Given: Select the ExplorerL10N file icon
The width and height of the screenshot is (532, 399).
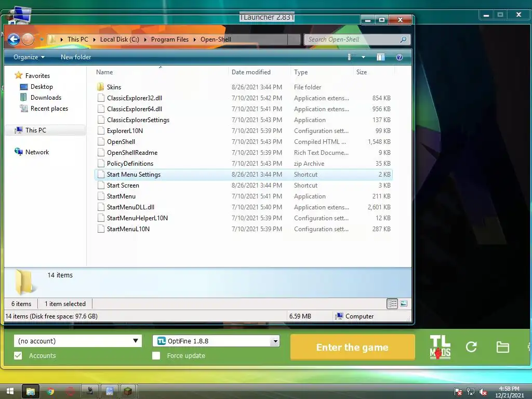Looking at the screenshot, I should 101,130.
